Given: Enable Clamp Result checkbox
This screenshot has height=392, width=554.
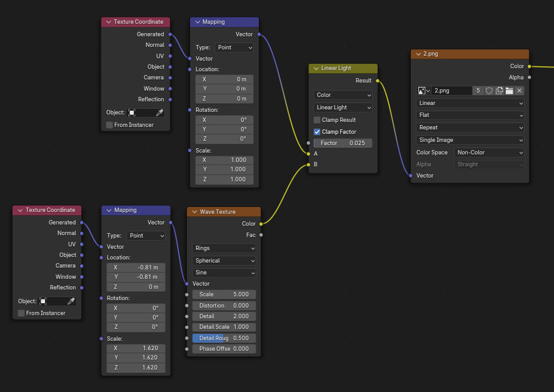Looking at the screenshot, I should coord(317,120).
